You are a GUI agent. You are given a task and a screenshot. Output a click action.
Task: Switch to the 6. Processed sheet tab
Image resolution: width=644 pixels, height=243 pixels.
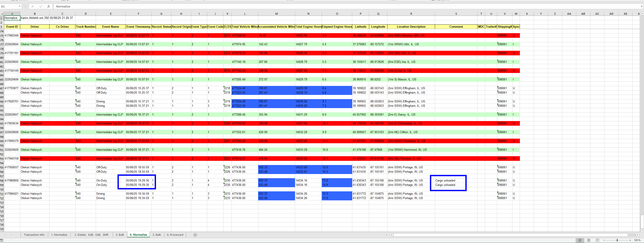[175, 235]
